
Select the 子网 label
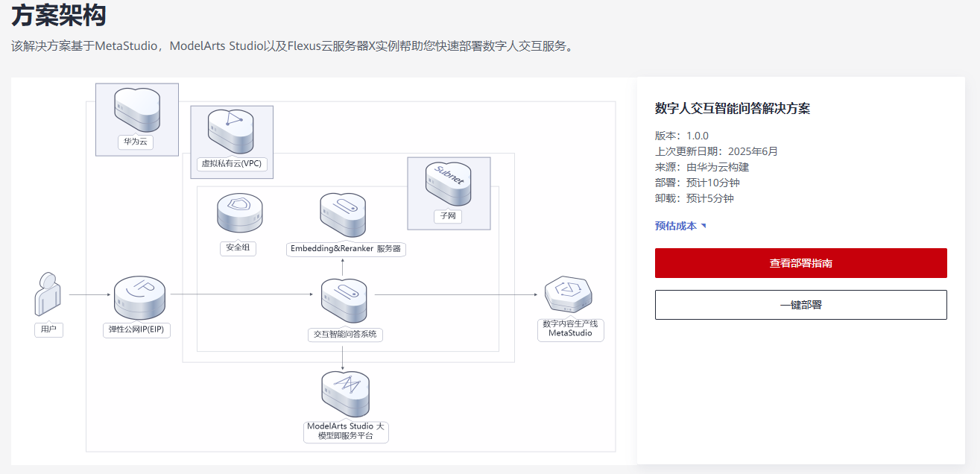point(448,217)
